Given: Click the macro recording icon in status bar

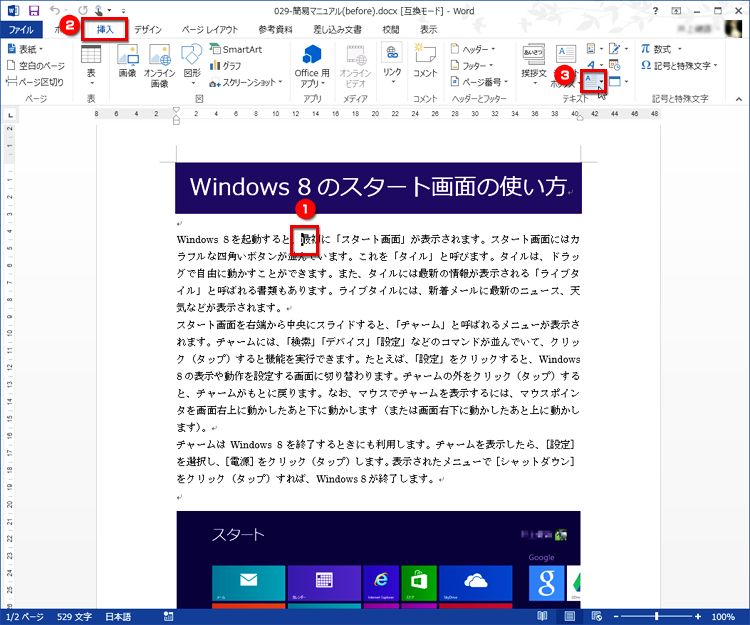Looking at the screenshot, I should coord(168,616).
